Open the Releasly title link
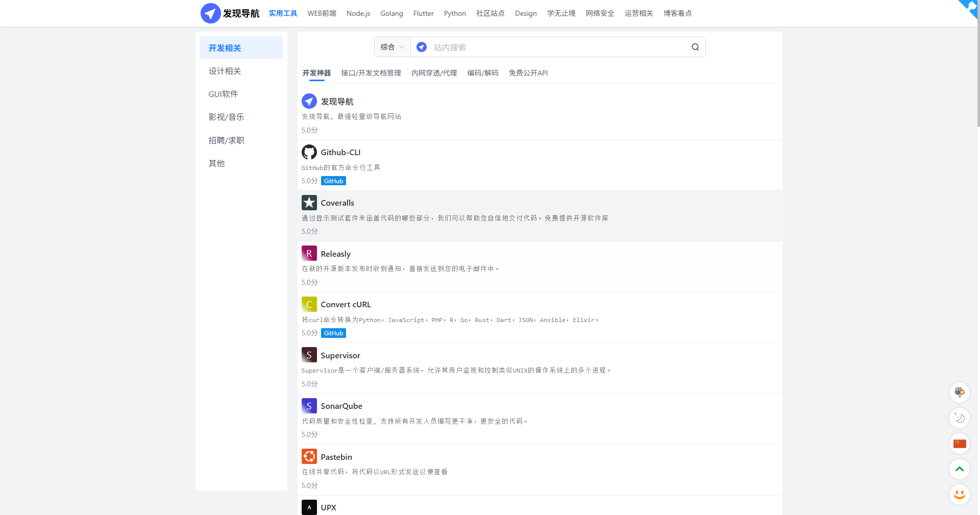 (335, 254)
